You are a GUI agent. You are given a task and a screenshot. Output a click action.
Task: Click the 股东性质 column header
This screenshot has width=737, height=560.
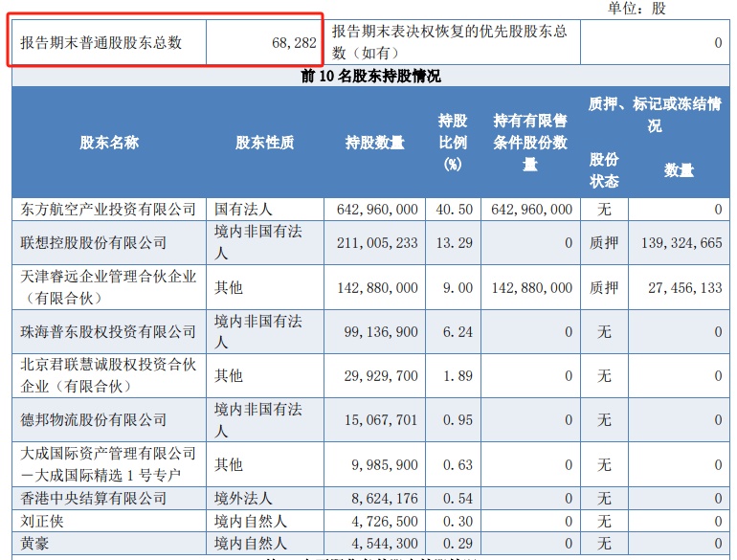click(x=264, y=142)
